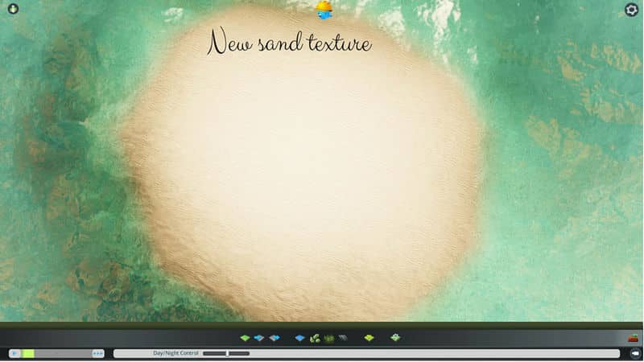
Task: Open the options gear menu
Action: [632, 10]
